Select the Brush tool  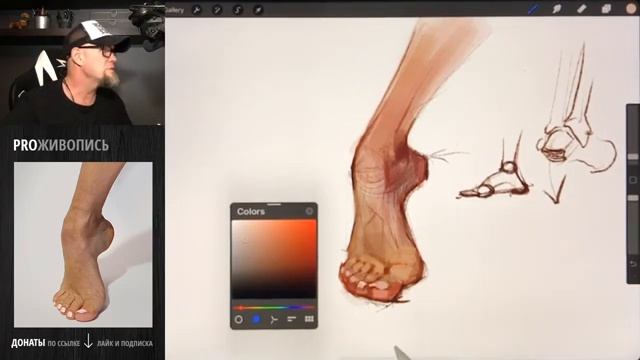[x=533, y=9]
